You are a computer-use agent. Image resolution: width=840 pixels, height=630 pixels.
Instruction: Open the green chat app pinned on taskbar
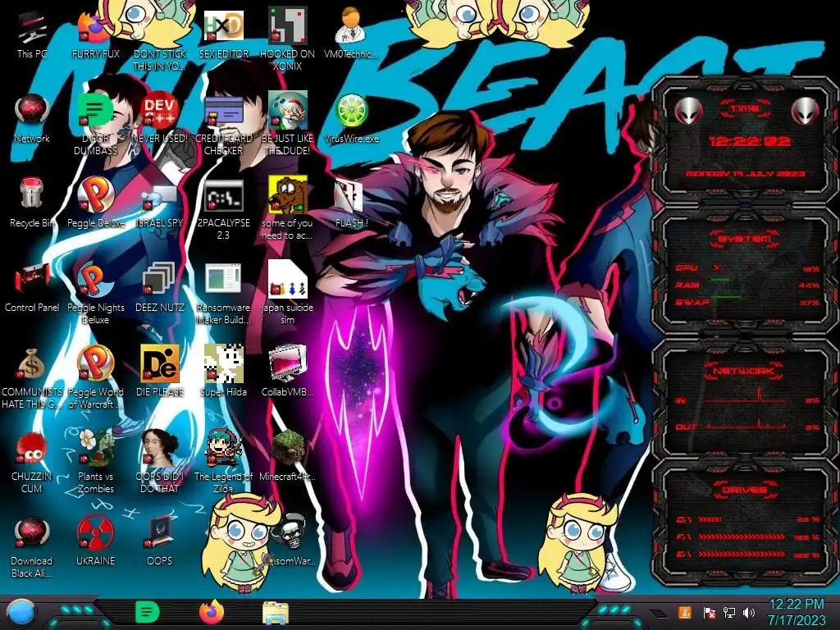[148, 612]
